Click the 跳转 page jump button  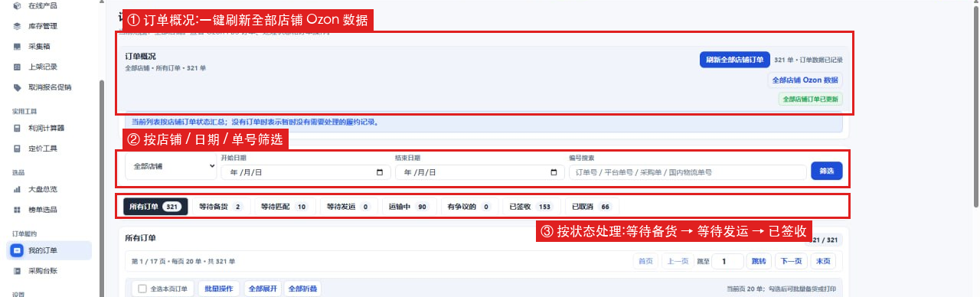[x=759, y=261]
